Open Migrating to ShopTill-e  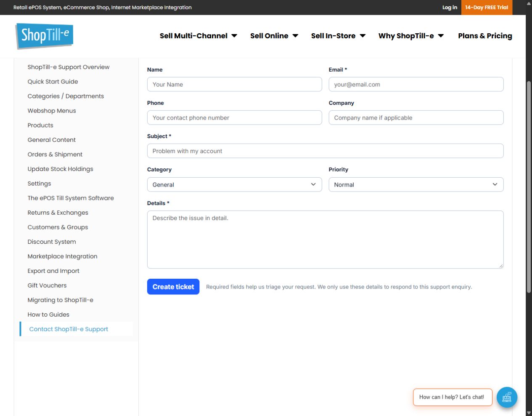click(60, 300)
